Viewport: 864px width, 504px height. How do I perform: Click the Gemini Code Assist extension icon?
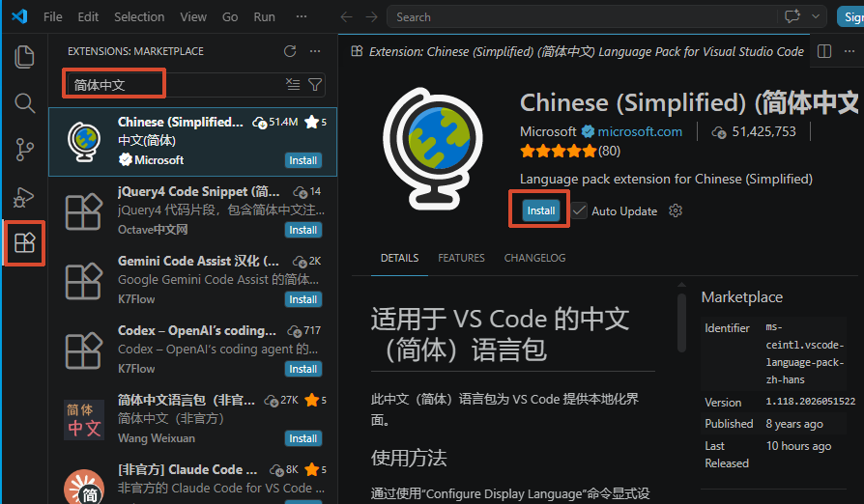point(84,281)
